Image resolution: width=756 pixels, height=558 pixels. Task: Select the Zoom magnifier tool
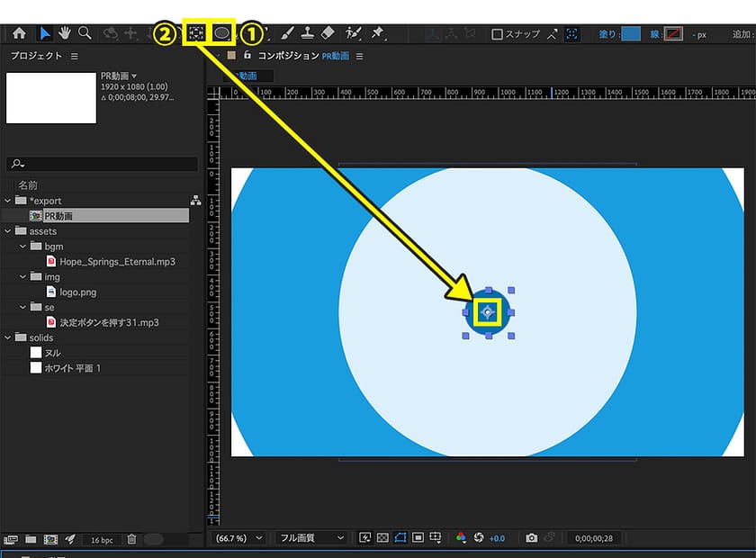(85, 33)
